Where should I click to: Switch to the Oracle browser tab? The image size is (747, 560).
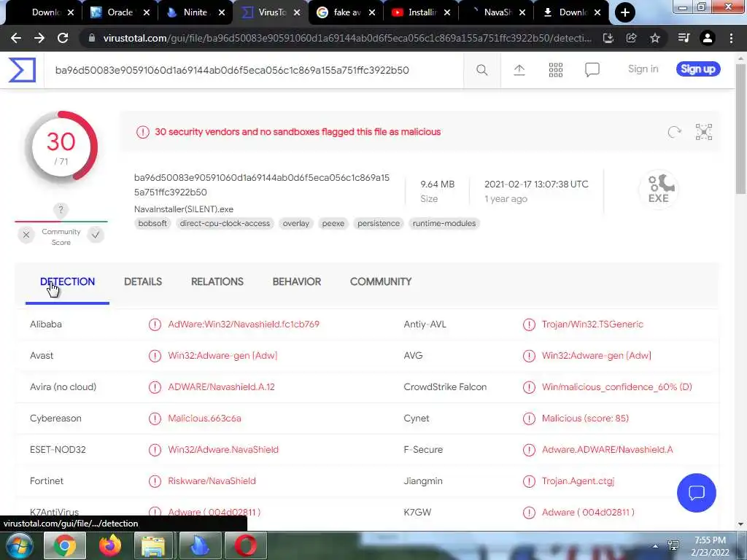[119, 12]
